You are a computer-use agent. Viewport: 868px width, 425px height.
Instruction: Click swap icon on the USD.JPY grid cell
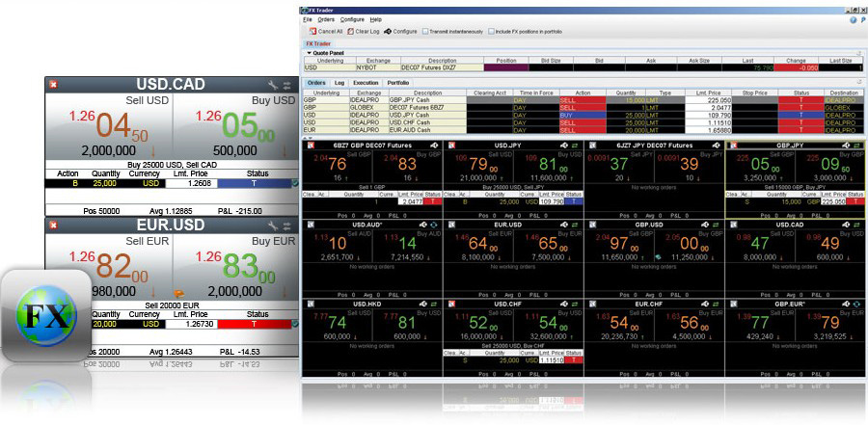pos(576,146)
